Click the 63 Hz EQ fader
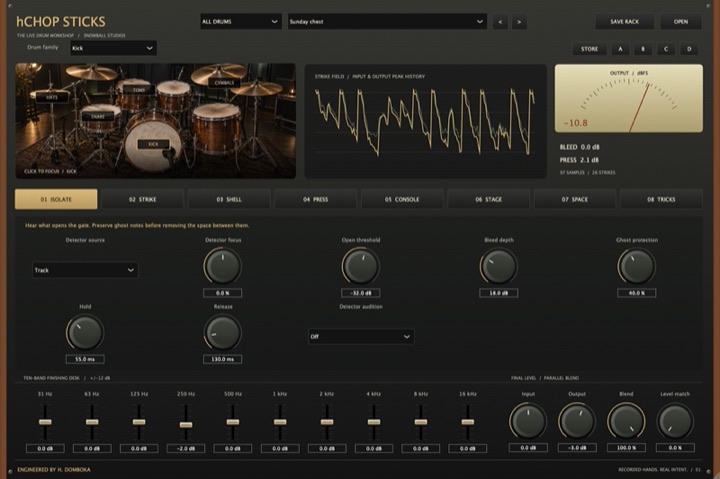This screenshot has height=479, width=720. [92, 422]
